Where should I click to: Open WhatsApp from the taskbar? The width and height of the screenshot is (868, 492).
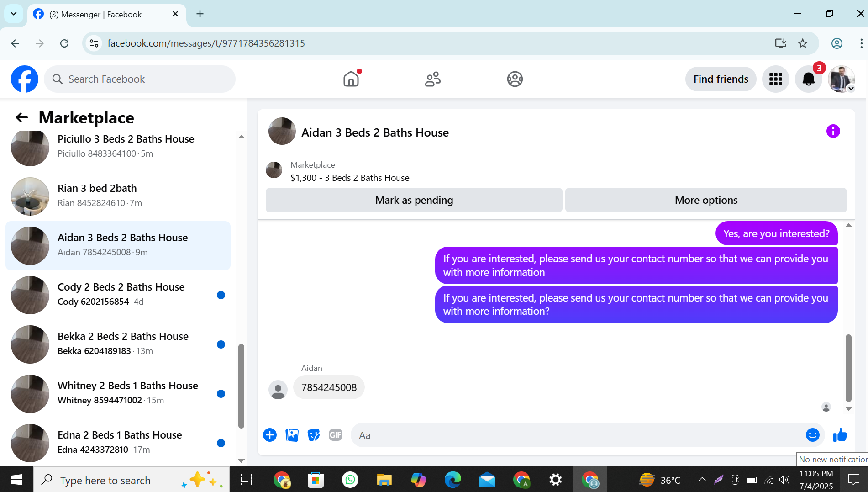point(350,480)
